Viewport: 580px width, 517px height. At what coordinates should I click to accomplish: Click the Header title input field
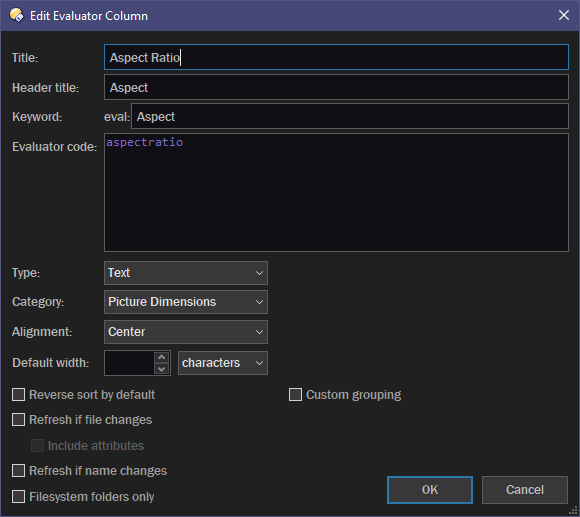(336, 87)
